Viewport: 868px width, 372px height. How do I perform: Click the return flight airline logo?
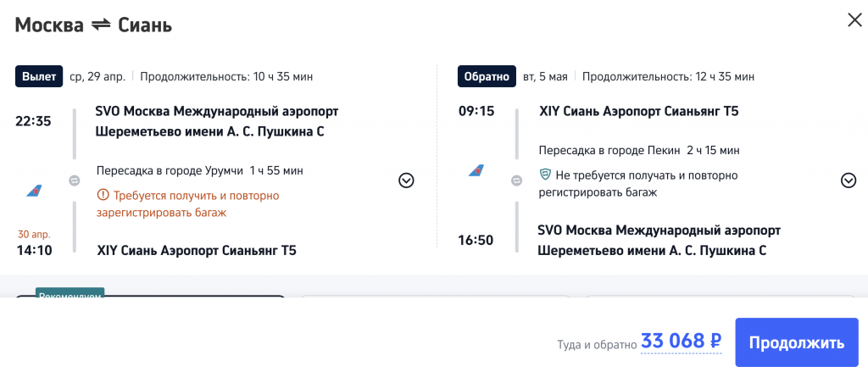point(476,171)
